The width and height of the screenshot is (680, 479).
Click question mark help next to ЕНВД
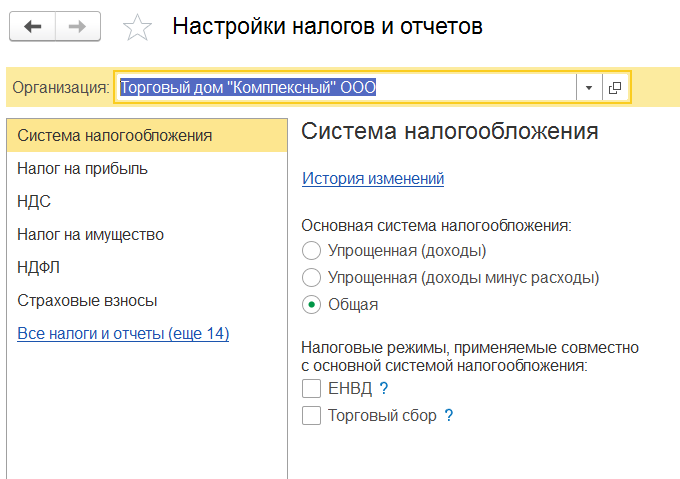click(383, 388)
